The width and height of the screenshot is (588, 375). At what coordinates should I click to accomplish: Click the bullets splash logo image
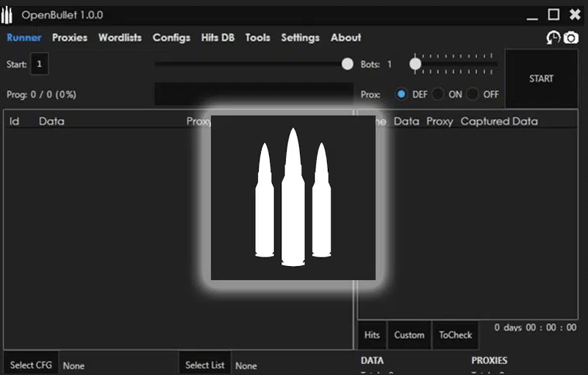click(x=293, y=198)
